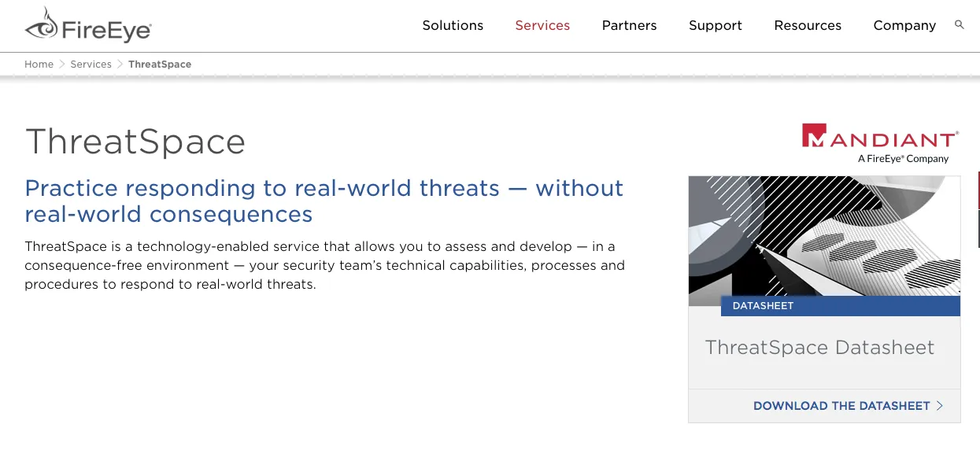This screenshot has width=980, height=461.
Task: Open the Company menu
Action: pos(904,25)
